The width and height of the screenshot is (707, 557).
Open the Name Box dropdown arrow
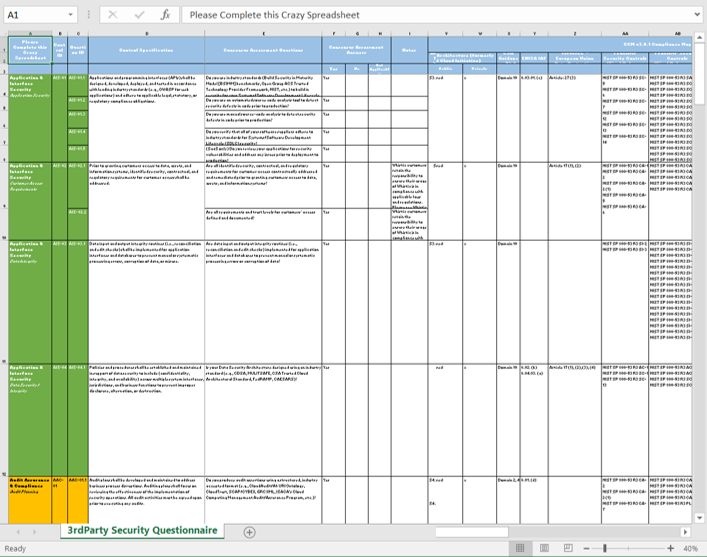tap(70, 15)
